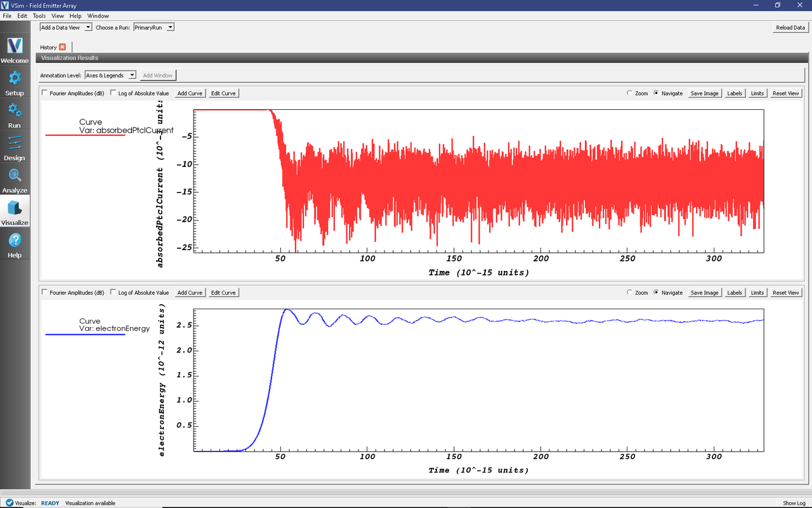Open the PrimaryRun selector

(x=154, y=27)
